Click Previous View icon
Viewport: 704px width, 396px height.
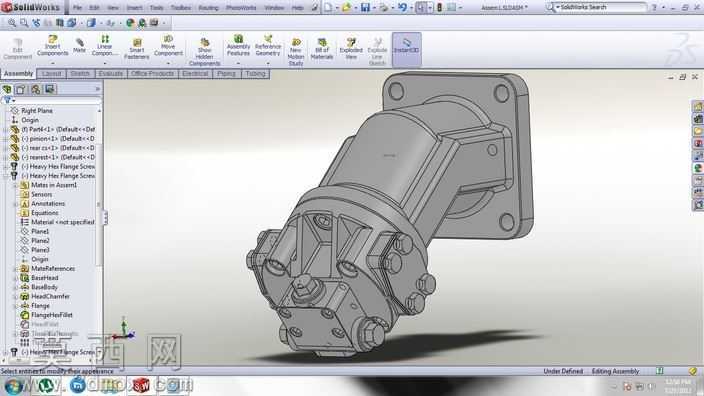tap(36, 22)
